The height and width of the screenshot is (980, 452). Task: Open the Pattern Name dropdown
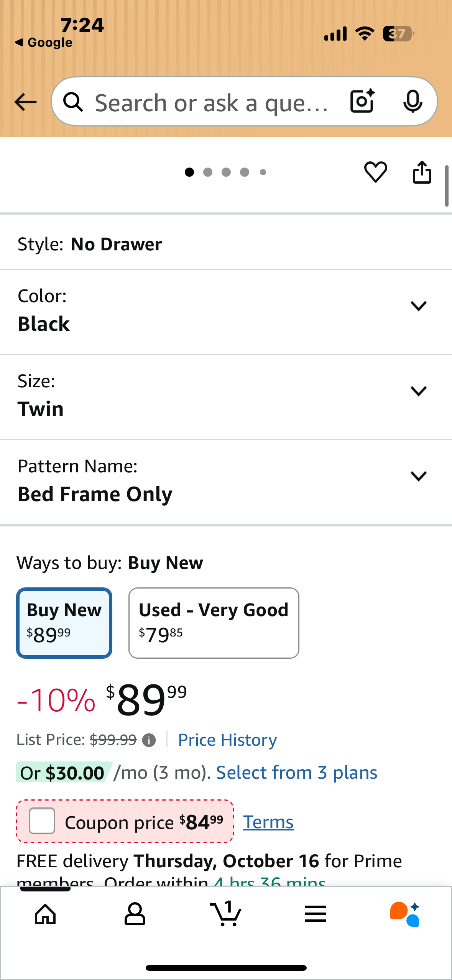[418, 476]
